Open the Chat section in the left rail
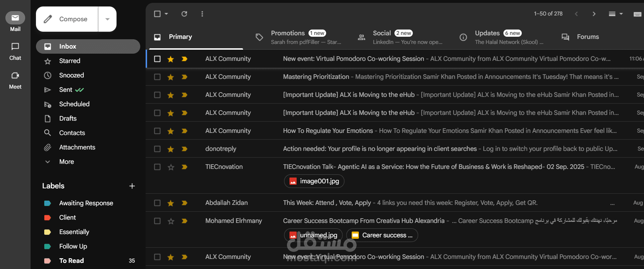The height and width of the screenshot is (269, 644). [15, 51]
